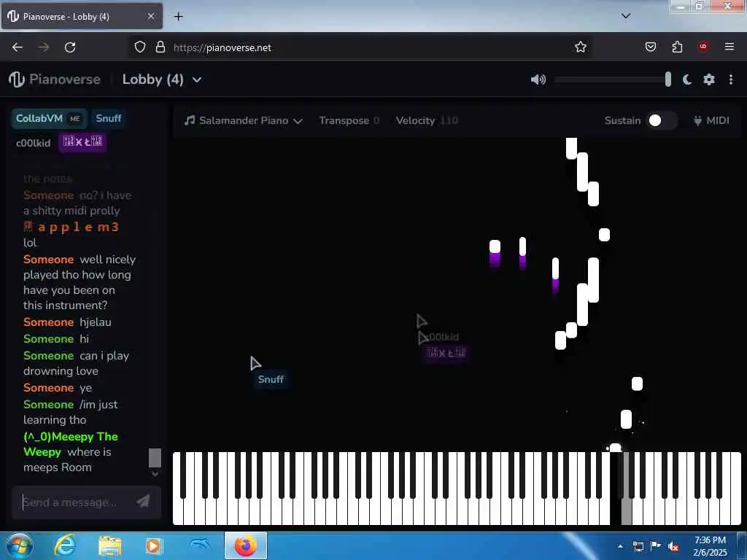The width and height of the screenshot is (747, 560).
Task: Toggle dark mode moon icon
Action: (686, 79)
